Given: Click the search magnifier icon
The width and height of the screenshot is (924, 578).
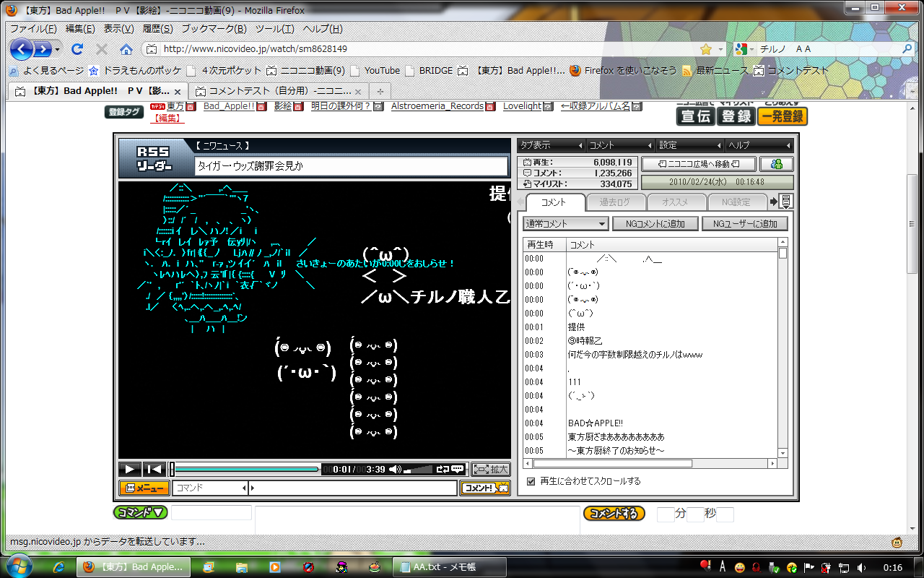Looking at the screenshot, I should click(x=907, y=49).
